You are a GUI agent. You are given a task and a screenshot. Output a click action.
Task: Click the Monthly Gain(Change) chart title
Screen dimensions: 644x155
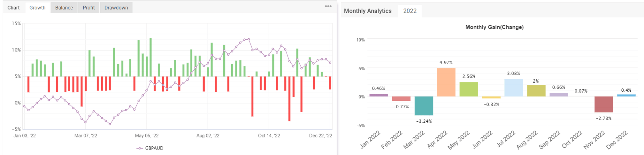point(494,27)
